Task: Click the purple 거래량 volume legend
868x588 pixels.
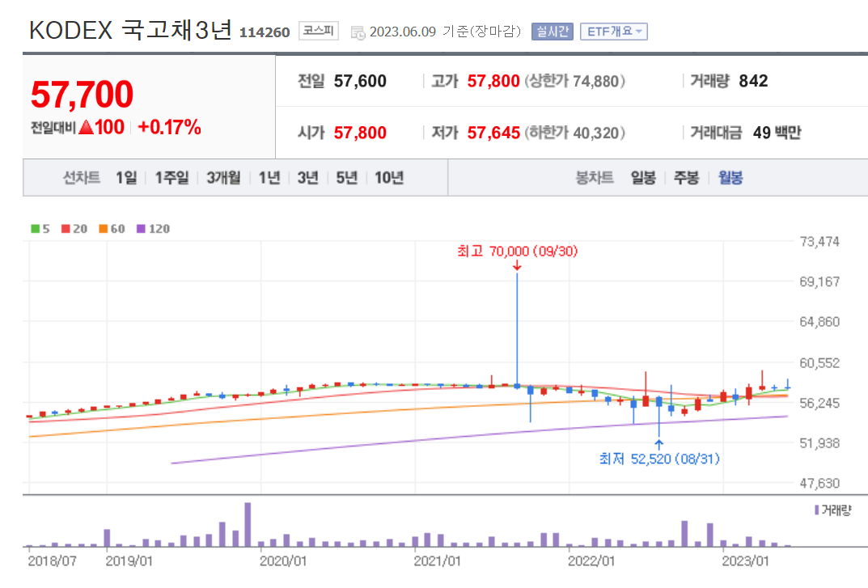Action: [832, 510]
